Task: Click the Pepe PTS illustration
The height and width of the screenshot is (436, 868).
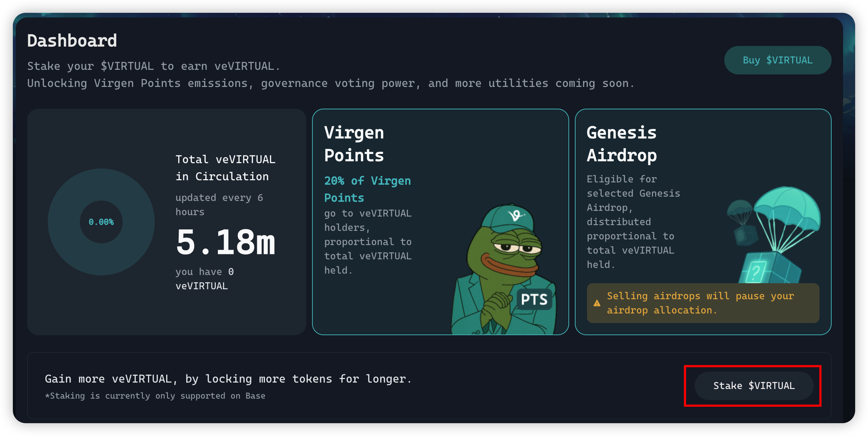Action: click(504, 269)
